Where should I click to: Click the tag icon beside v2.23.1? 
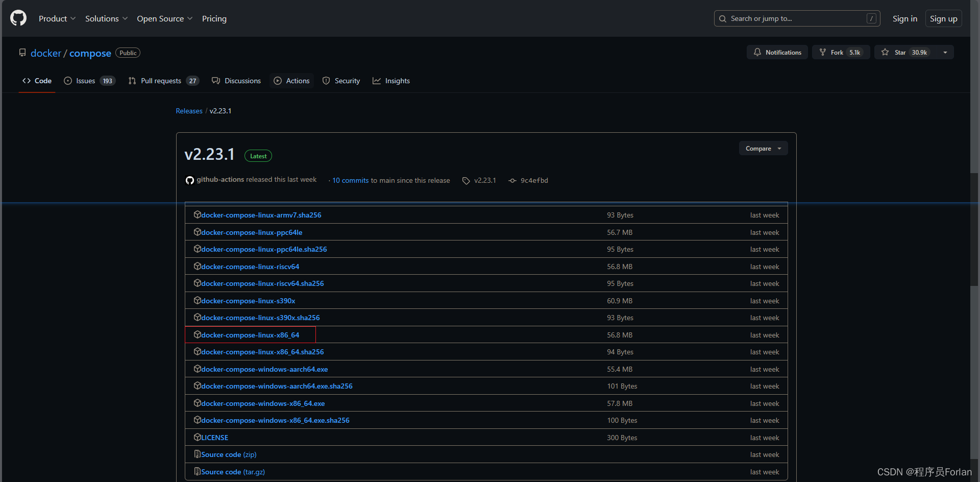(466, 181)
